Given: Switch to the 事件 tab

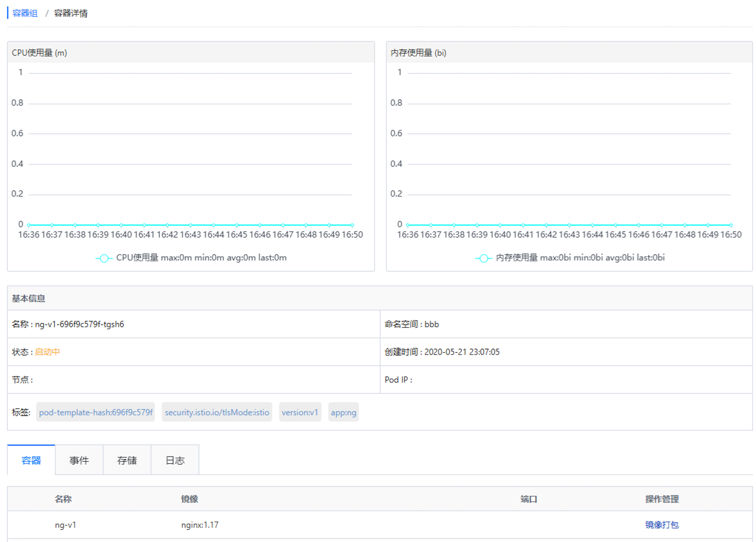Looking at the screenshot, I should [79, 460].
